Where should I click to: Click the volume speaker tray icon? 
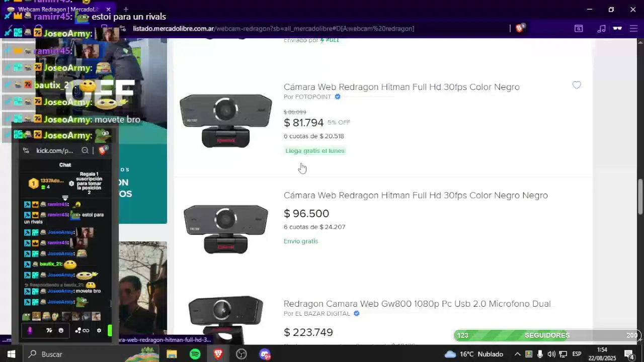551,354
